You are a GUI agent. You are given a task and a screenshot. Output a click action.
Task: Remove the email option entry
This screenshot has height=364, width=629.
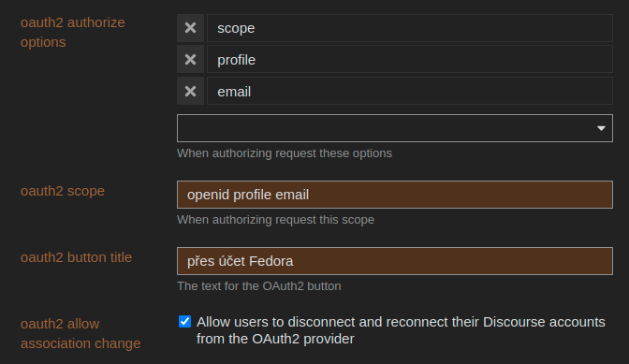191,91
